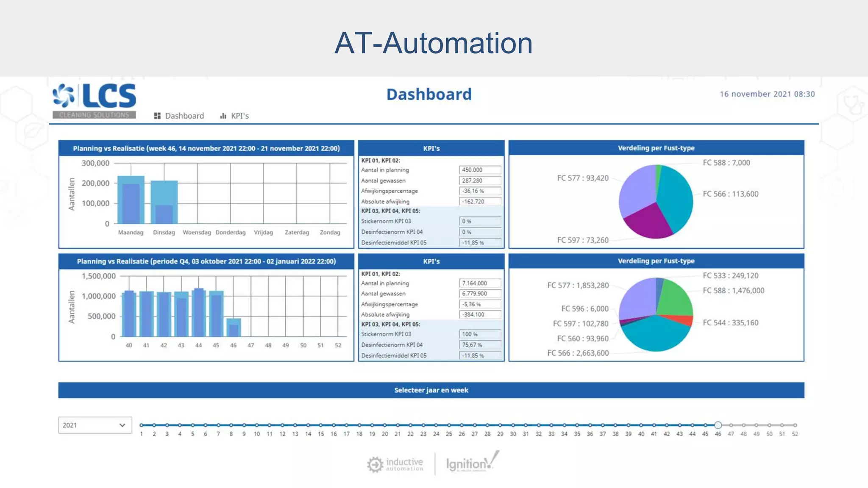This screenshot has height=488, width=868.
Task: Click the week 46 slider handle
Action: click(718, 425)
